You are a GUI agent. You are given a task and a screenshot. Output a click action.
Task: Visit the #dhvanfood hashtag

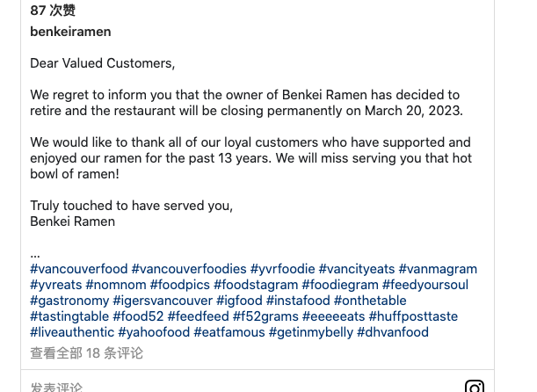coord(393,332)
